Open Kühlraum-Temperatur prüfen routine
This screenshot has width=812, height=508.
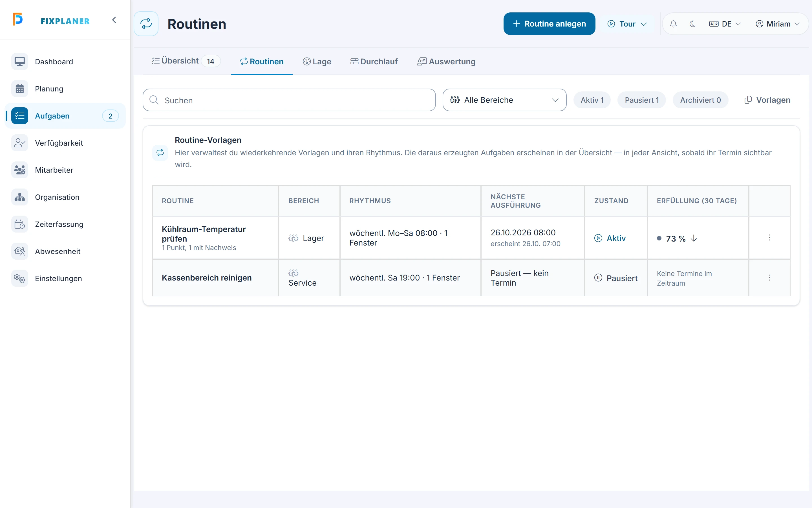coord(204,234)
